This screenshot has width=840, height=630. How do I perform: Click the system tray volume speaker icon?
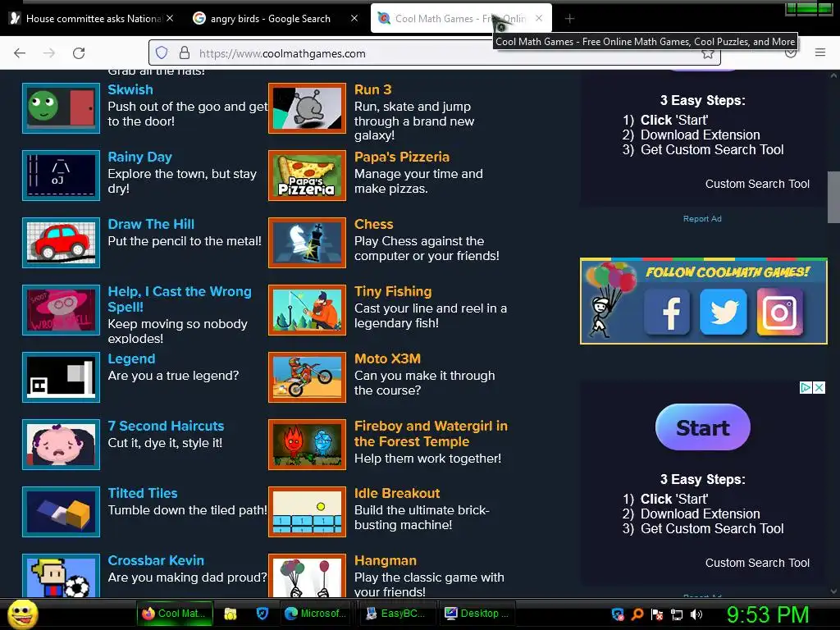tap(696, 614)
